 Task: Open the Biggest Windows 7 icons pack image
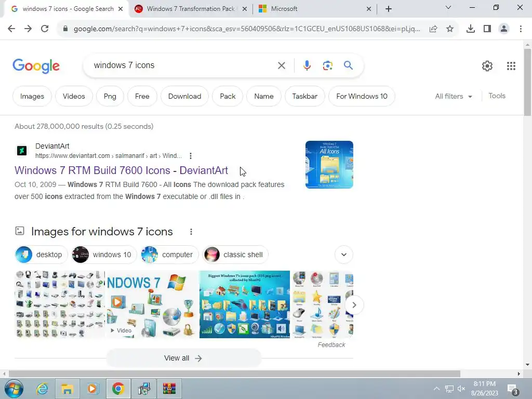pos(244,304)
